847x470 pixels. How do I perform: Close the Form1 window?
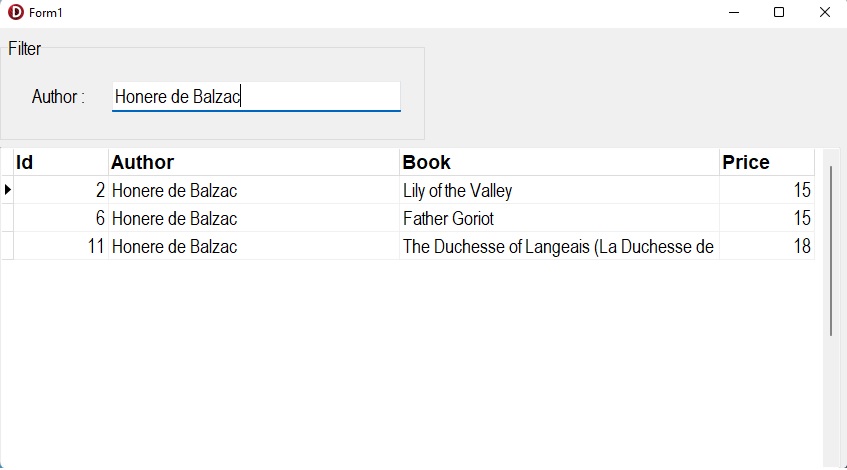click(x=824, y=12)
